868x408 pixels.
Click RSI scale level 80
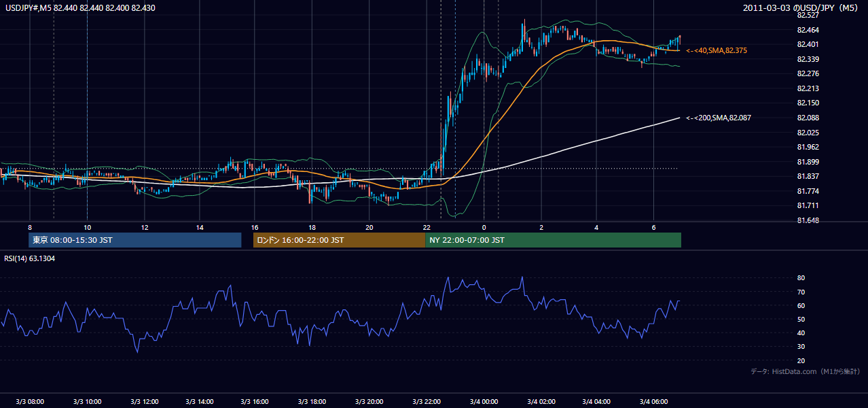pyautogui.click(x=801, y=278)
